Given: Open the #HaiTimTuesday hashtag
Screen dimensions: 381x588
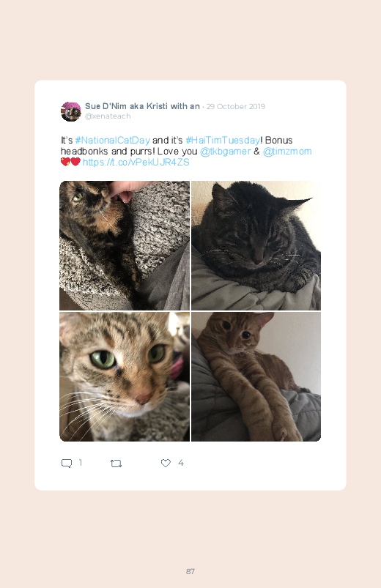Looking at the screenshot, I should coord(223,141).
